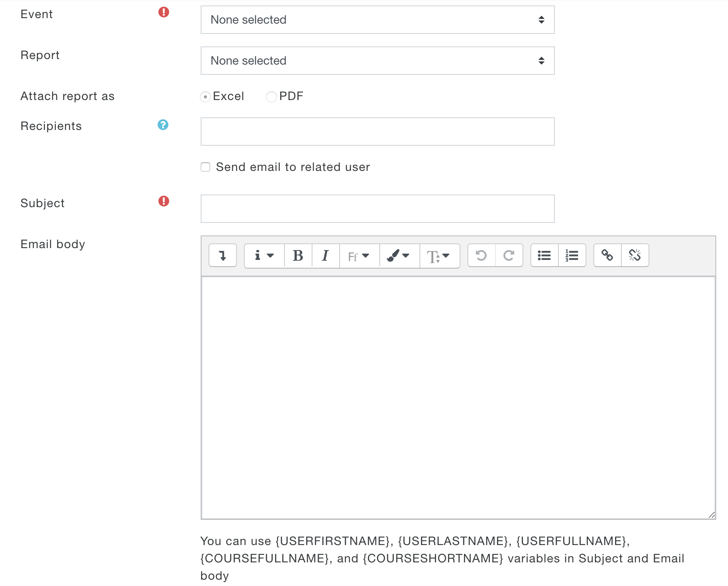Apply italic formatting in email body

pos(326,256)
